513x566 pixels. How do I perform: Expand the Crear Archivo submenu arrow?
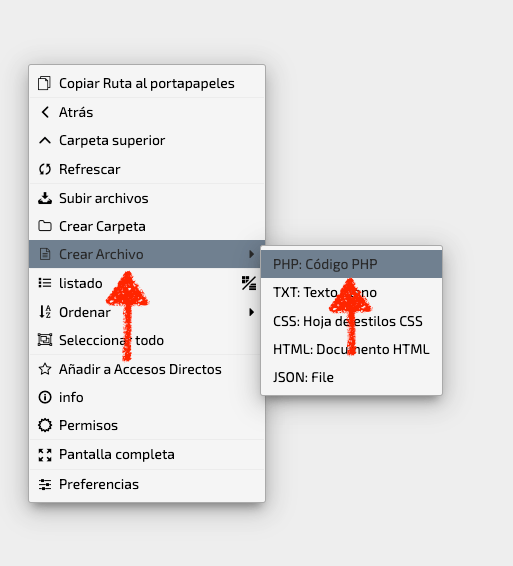pos(251,254)
